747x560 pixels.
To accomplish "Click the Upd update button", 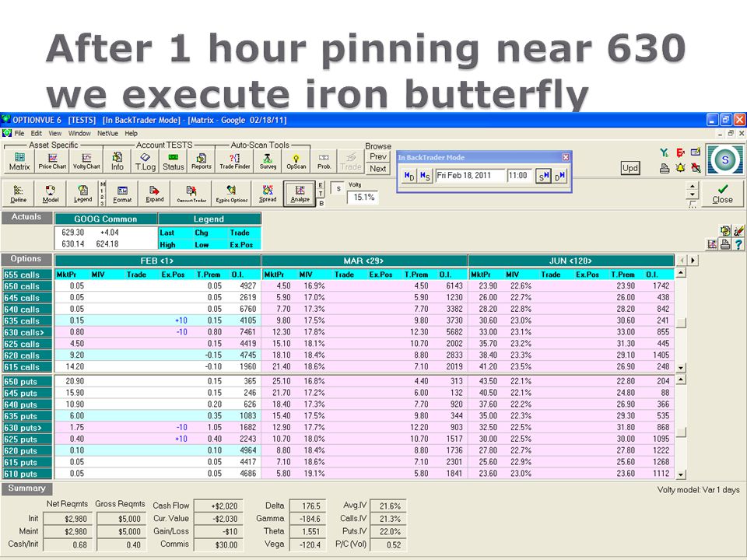I will coord(630,168).
